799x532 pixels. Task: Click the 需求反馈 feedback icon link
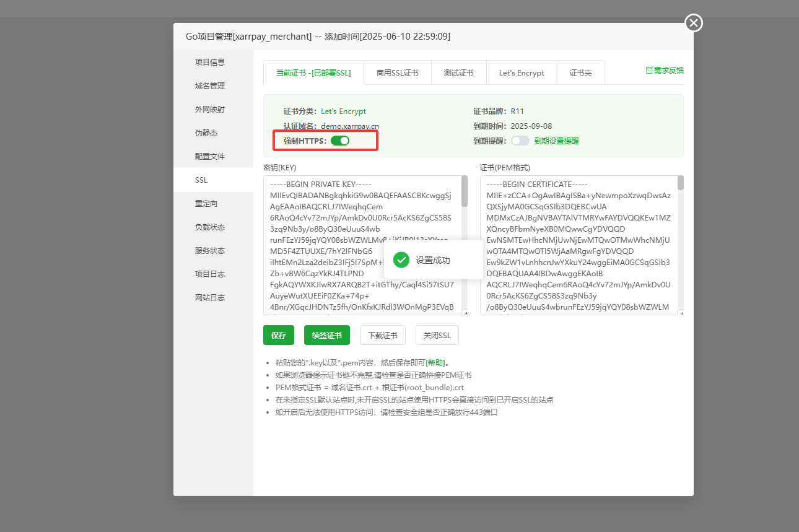click(x=665, y=71)
